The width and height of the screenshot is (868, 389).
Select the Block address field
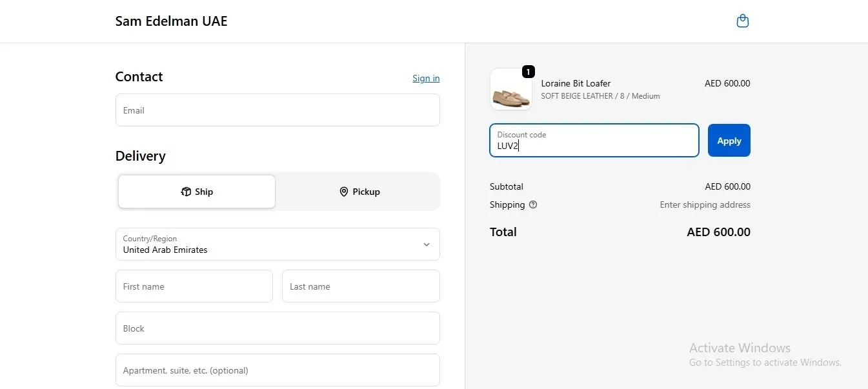click(278, 328)
